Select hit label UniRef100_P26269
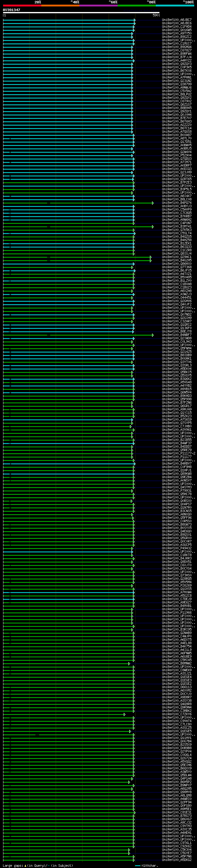This screenshot has width=197, height=868. click(177, 586)
